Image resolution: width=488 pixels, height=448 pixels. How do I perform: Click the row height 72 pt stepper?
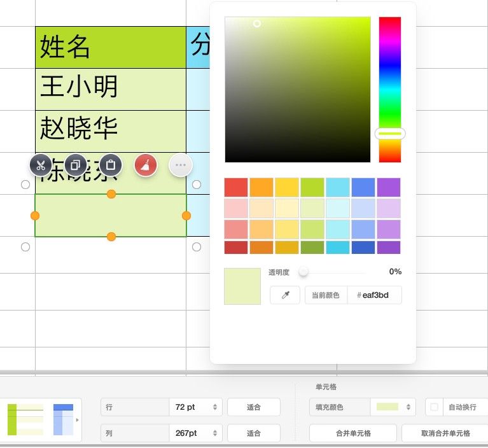[215, 407]
